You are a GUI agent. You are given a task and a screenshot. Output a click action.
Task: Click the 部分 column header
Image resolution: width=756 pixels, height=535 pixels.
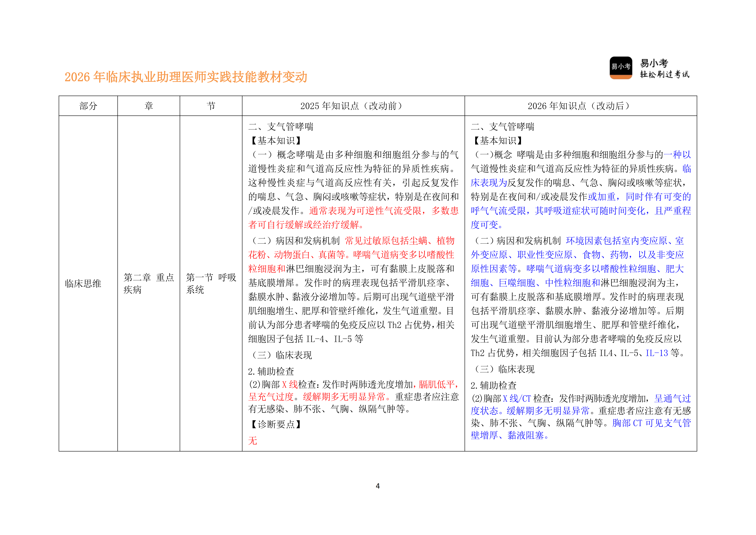coord(88,106)
